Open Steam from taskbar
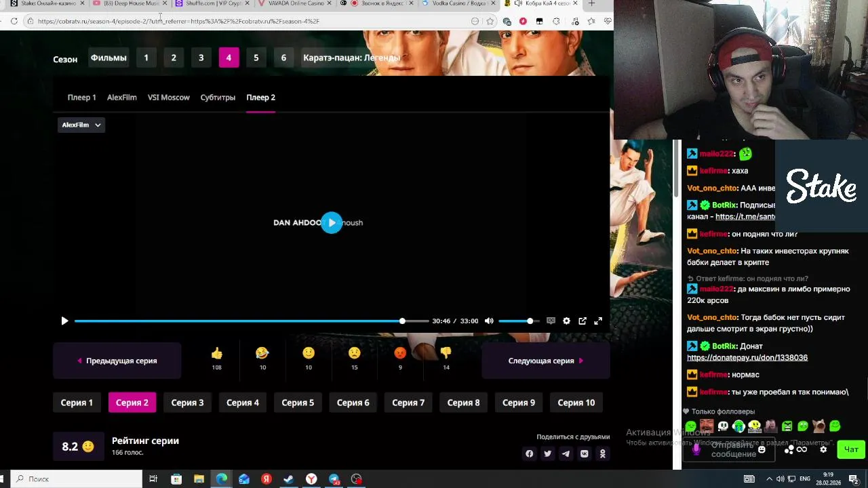The image size is (868, 488). [x=289, y=479]
